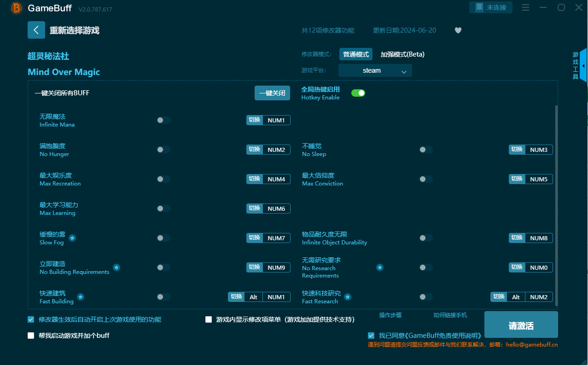Enable No Hunger toggle
Viewport: 588px width, 365px height.
coord(163,150)
